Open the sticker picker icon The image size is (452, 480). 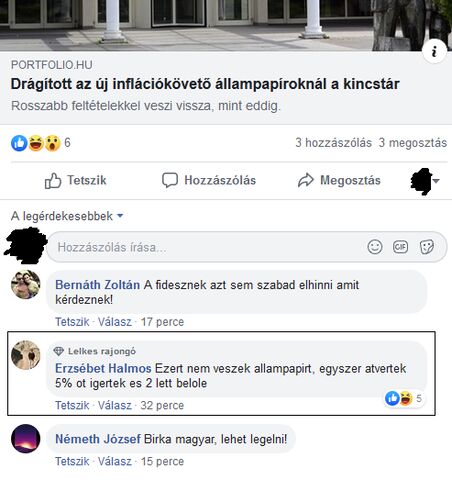(x=427, y=247)
